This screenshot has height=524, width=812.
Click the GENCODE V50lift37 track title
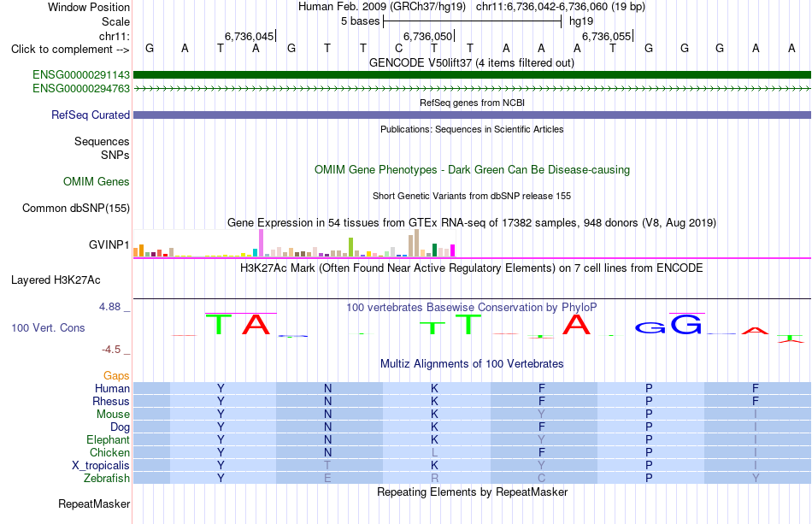[471, 63]
